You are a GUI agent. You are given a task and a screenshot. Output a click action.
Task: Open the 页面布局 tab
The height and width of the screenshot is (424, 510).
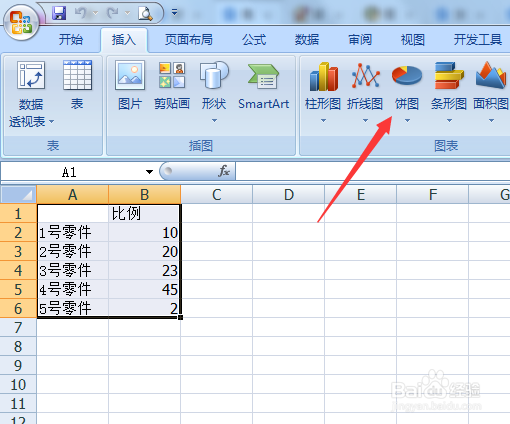coord(189,40)
